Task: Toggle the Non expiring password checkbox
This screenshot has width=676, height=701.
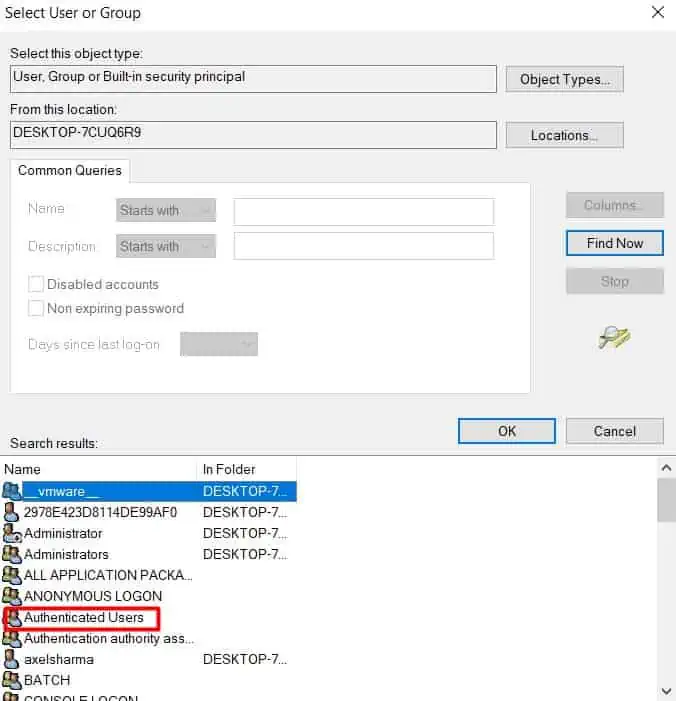Action: (36, 308)
